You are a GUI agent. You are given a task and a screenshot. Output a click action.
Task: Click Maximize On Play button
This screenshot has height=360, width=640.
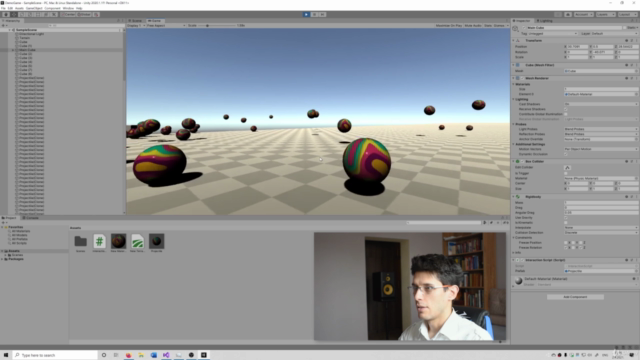coord(449,25)
